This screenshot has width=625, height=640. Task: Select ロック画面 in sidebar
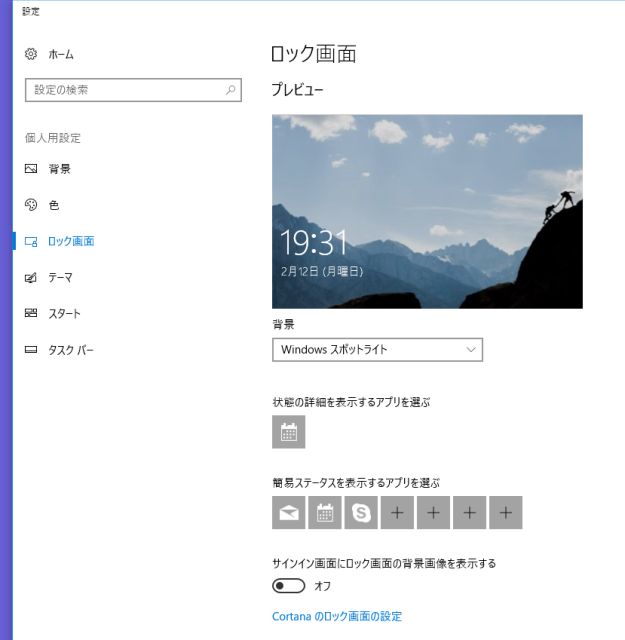click(x=70, y=241)
